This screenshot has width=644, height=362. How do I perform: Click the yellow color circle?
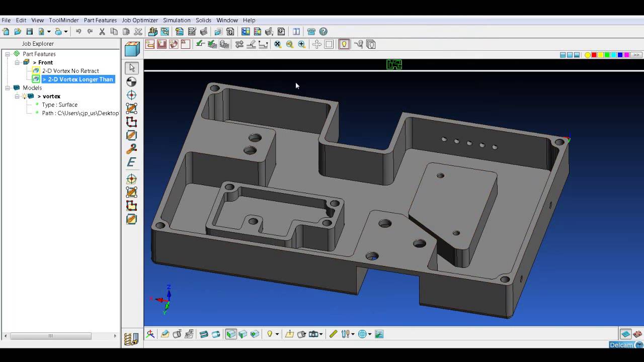[588, 55]
